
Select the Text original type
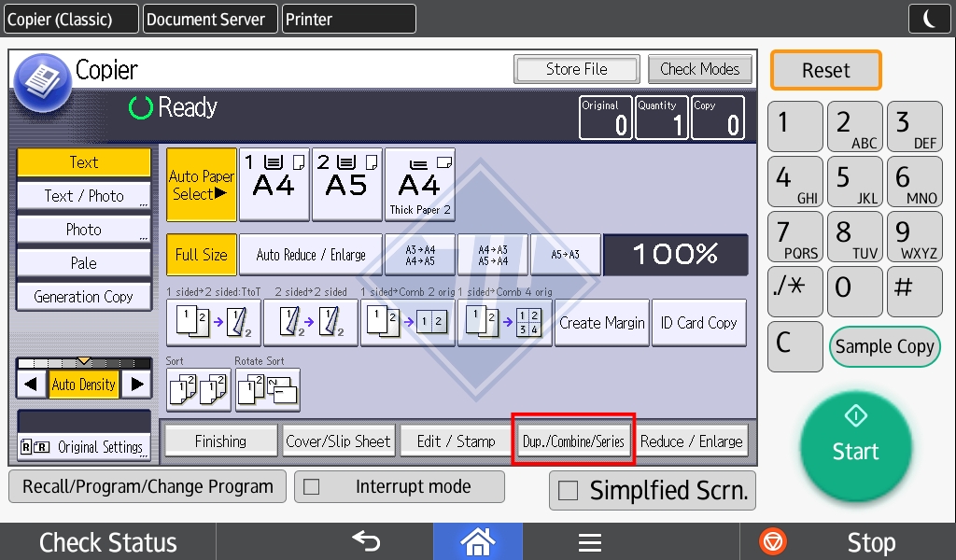pyautogui.click(x=84, y=162)
